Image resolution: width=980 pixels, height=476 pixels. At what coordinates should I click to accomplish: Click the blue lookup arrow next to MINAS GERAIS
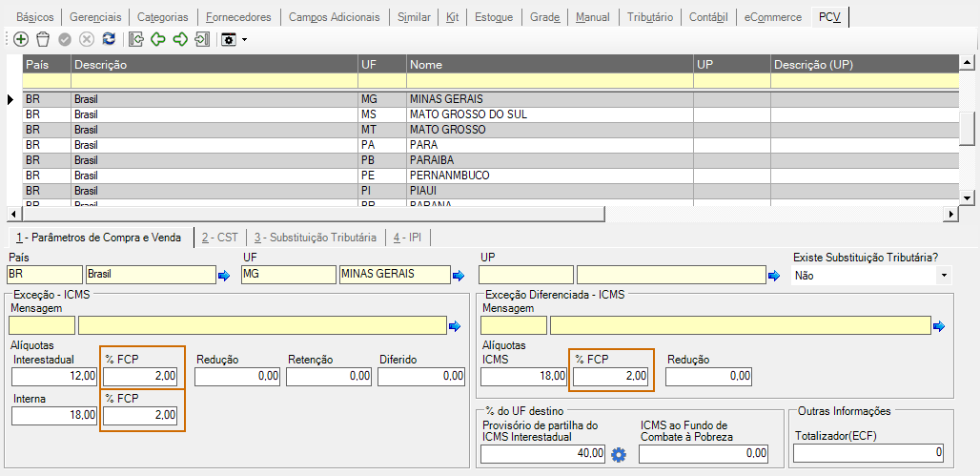click(x=459, y=276)
